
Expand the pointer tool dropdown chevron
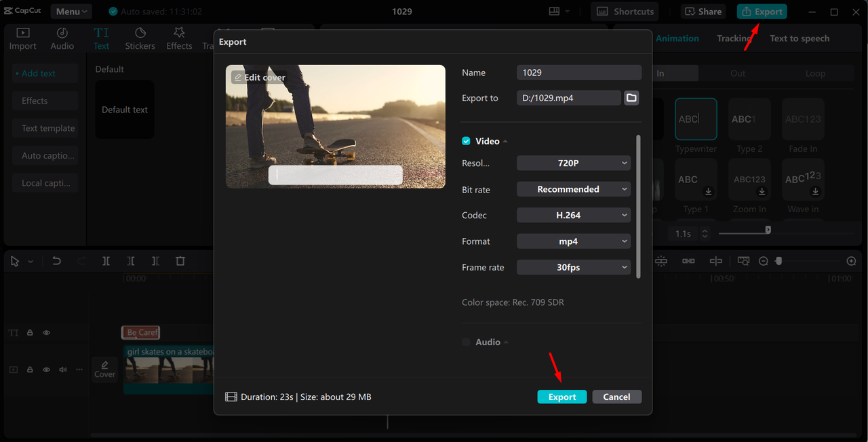pos(31,262)
